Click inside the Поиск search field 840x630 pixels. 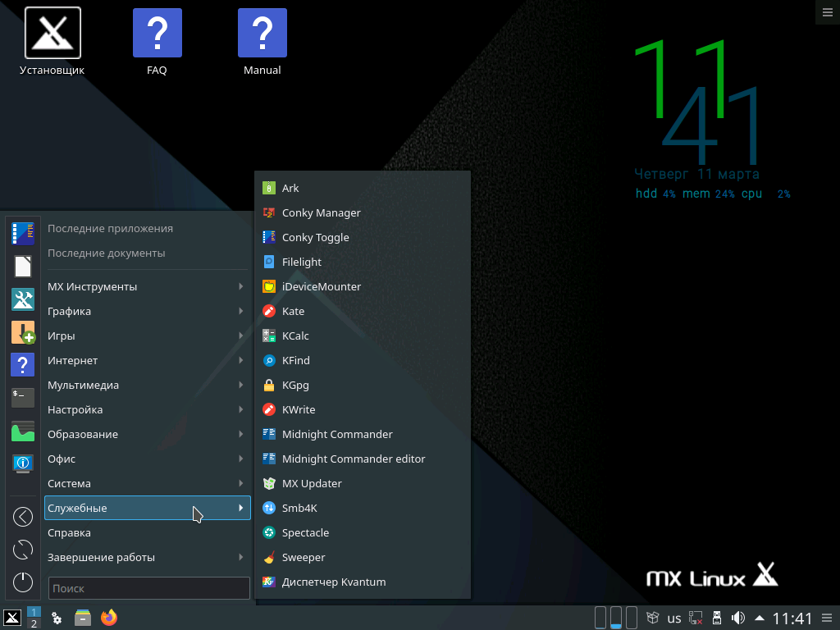(149, 588)
